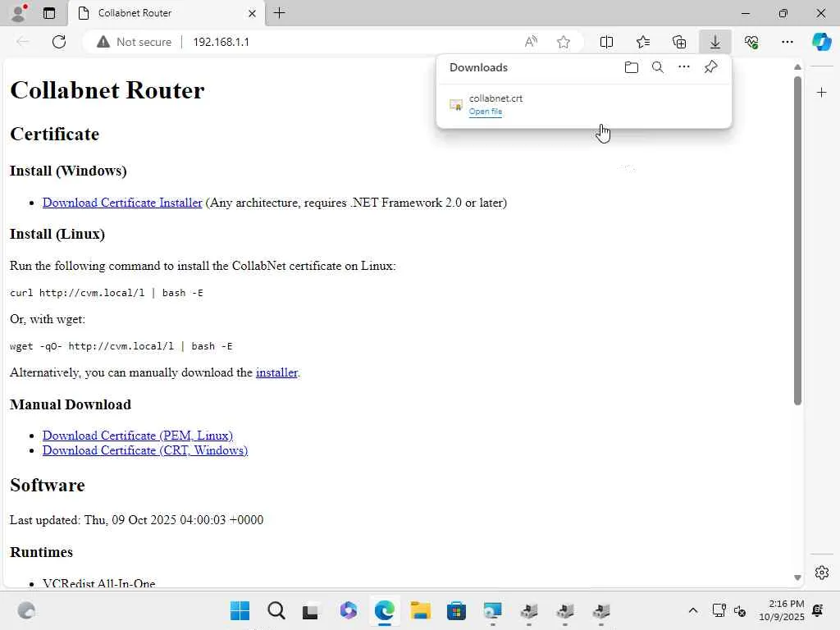Open Browser essentials heart icon

[751, 42]
